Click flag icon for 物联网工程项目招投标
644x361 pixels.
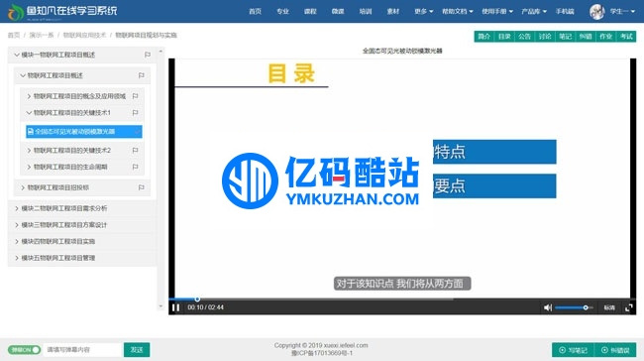tap(141, 187)
